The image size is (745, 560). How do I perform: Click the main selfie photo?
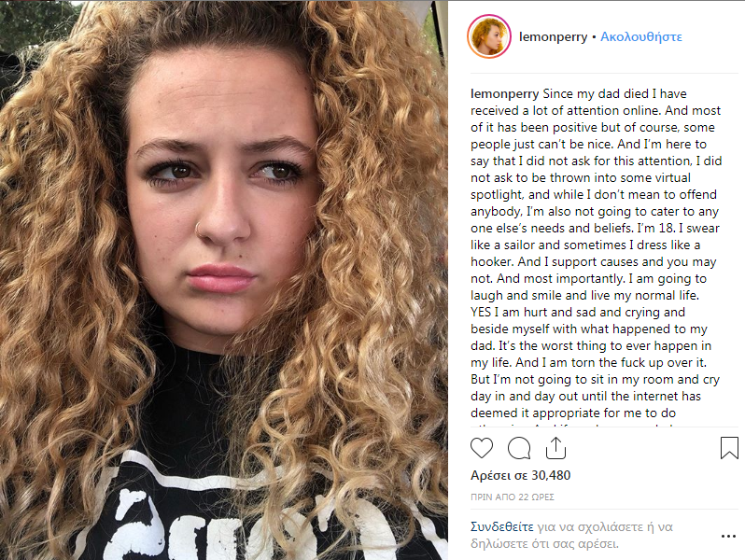click(x=224, y=280)
